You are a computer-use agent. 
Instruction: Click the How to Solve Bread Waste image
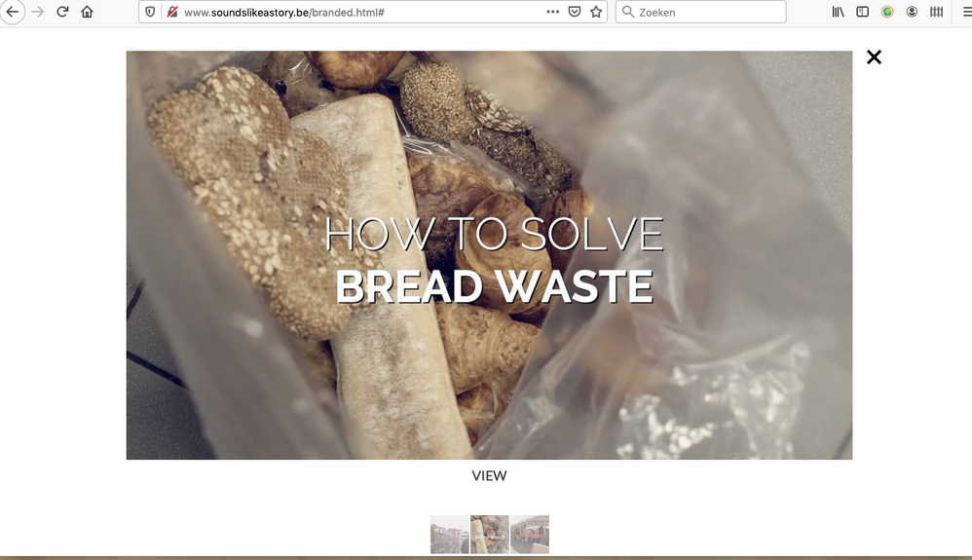(489, 255)
